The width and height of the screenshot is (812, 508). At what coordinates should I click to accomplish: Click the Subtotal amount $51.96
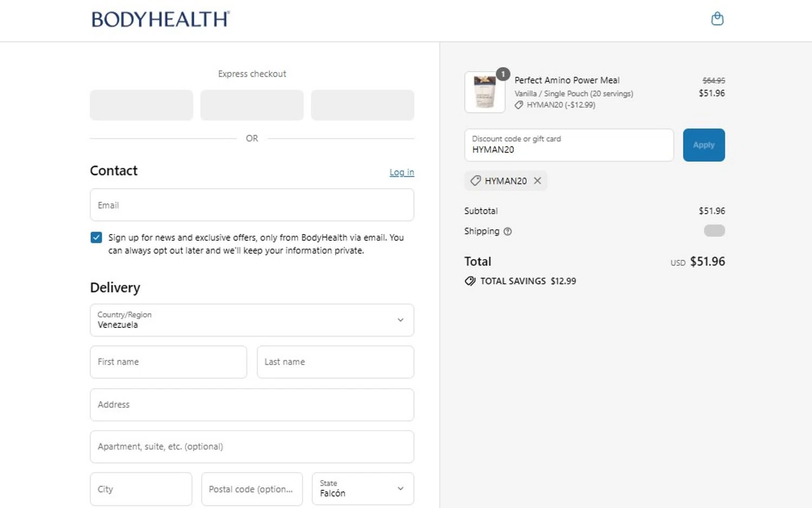(x=712, y=211)
